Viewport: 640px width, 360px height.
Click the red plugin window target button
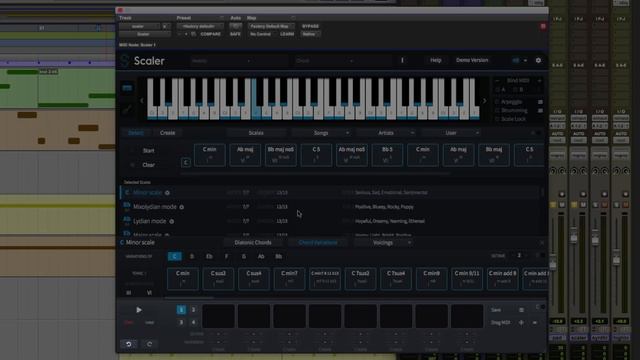543,27
